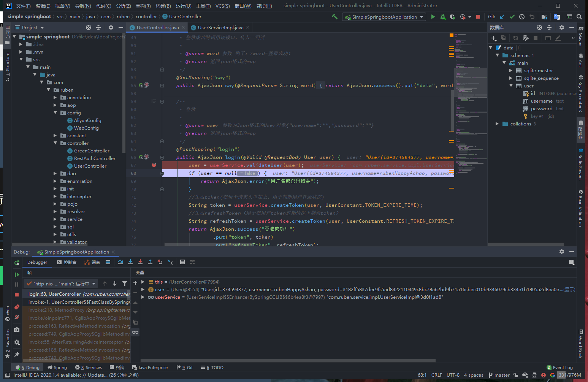Viewport: 588px width, 382px height.
Task: Toggle the glasses watches icon in variables
Action: (x=135, y=332)
